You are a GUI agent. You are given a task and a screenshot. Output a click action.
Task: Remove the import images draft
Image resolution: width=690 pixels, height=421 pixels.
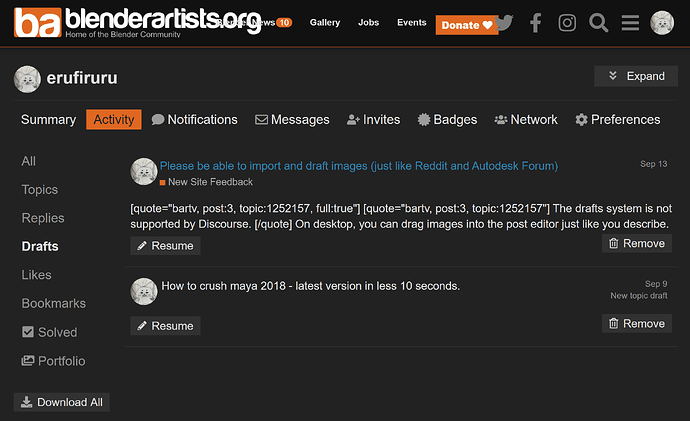[637, 243]
